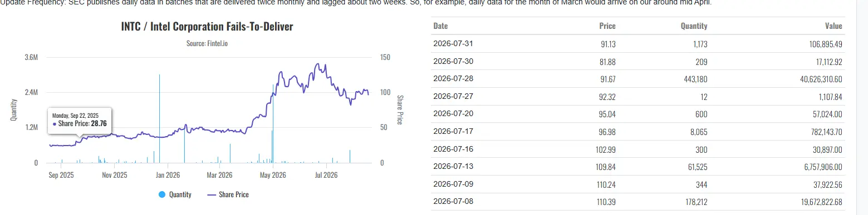Select the 2026-07-13 table row
Image resolution: width=868 pixels, height=215 pixels.
(638, 167)
